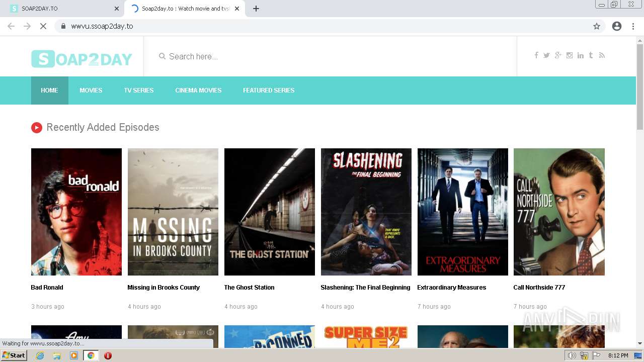Open the Super Size Me 2 poster
Screen dimensions: 644x362
click(x=366, y=337)
